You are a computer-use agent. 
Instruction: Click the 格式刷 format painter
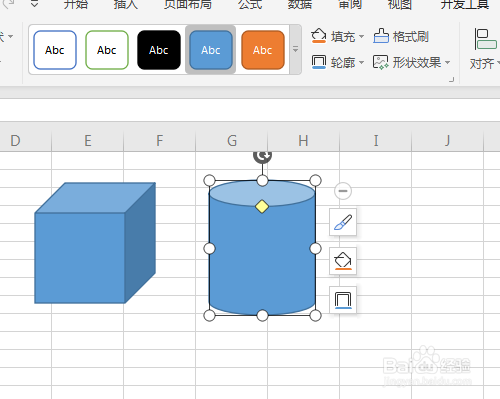(401, 36)
